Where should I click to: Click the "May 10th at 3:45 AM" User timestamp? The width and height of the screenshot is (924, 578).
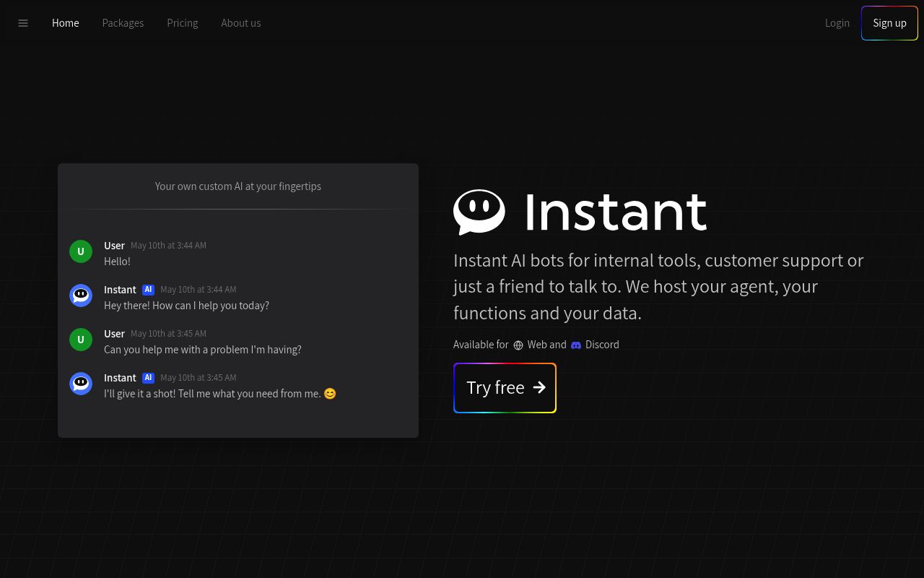pyautogui.click(x=168, y=334)
